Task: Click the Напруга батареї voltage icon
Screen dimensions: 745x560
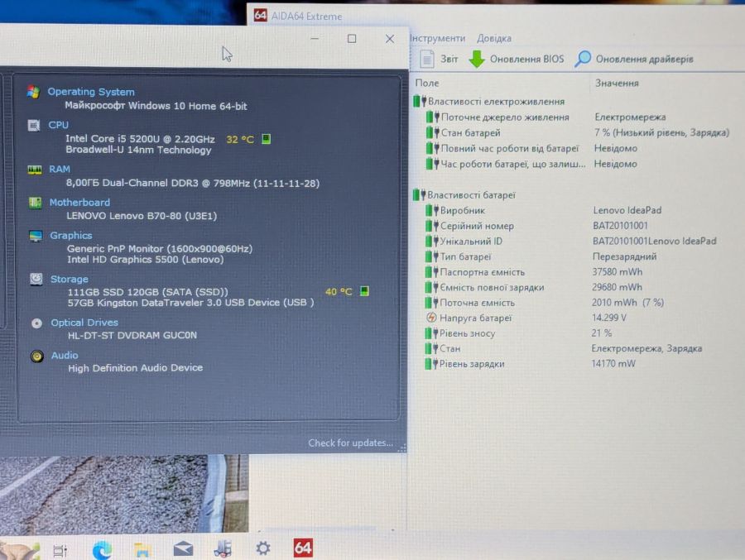Action: [431, 318]
